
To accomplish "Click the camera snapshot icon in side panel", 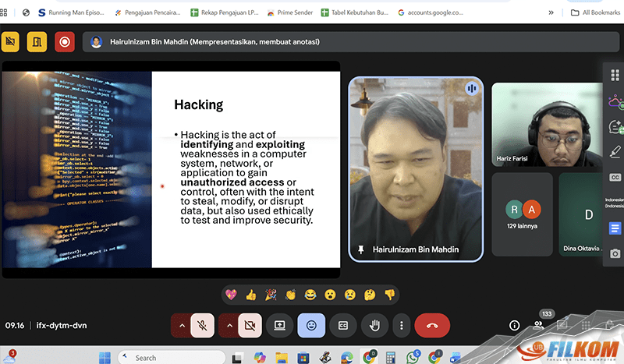I will (615, 253).
